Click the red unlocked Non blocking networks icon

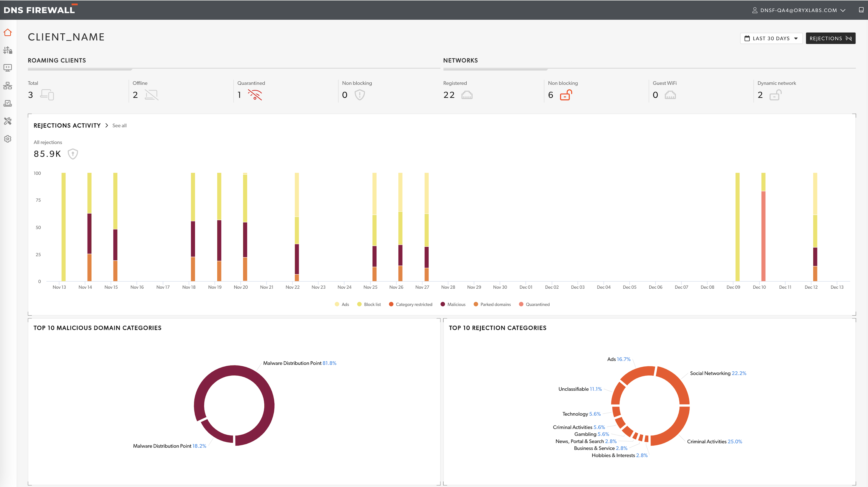coord(566,95)
